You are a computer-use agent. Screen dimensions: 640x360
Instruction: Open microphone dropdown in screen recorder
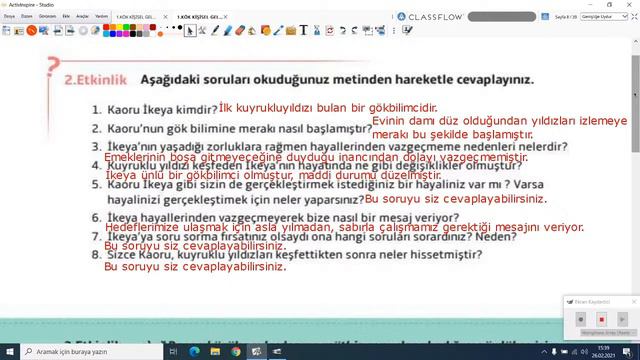click(608, 333)
